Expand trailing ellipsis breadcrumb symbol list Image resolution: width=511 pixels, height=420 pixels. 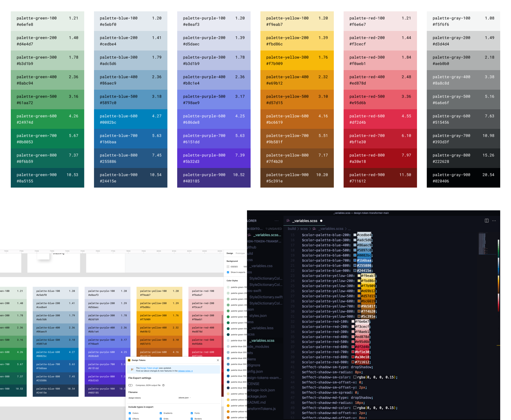(x=349, y=229)
